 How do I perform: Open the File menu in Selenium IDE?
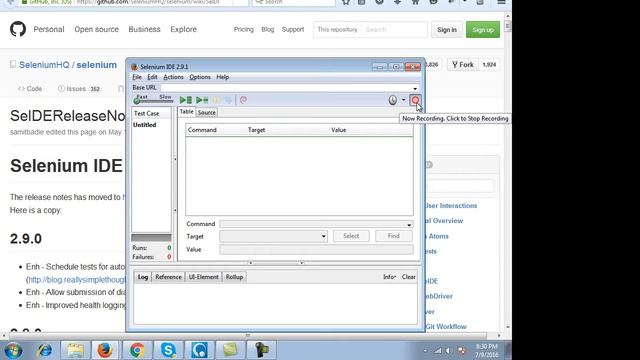tap(137, 77)
